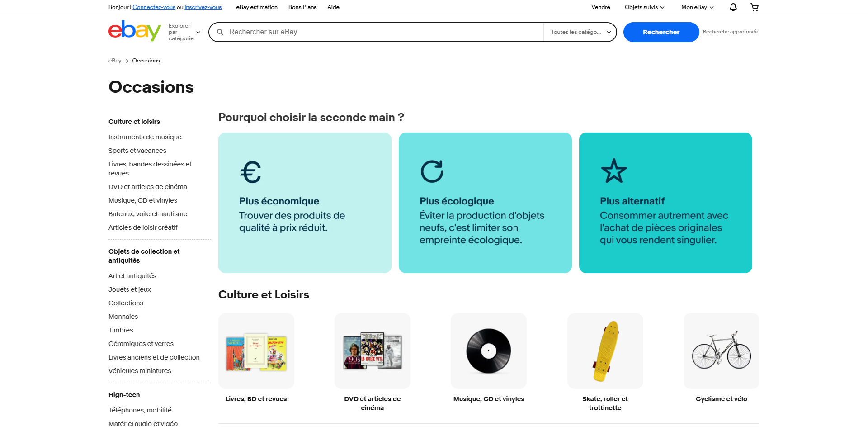Screen dimensions: 868x431
Task: Open the bicycle thumbnail
Action: click(x=722, y=351)
